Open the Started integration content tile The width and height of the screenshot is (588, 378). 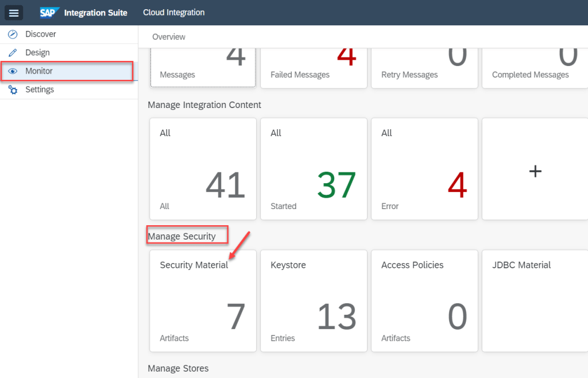click(314, 169)
